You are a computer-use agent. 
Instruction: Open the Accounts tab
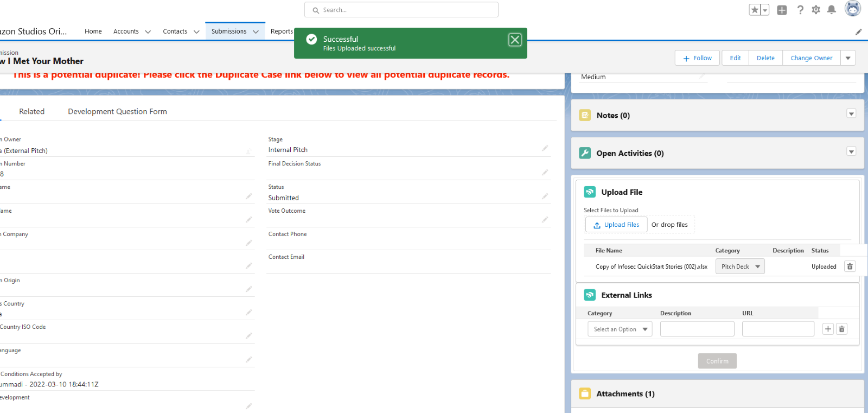[x=126, y=31]
